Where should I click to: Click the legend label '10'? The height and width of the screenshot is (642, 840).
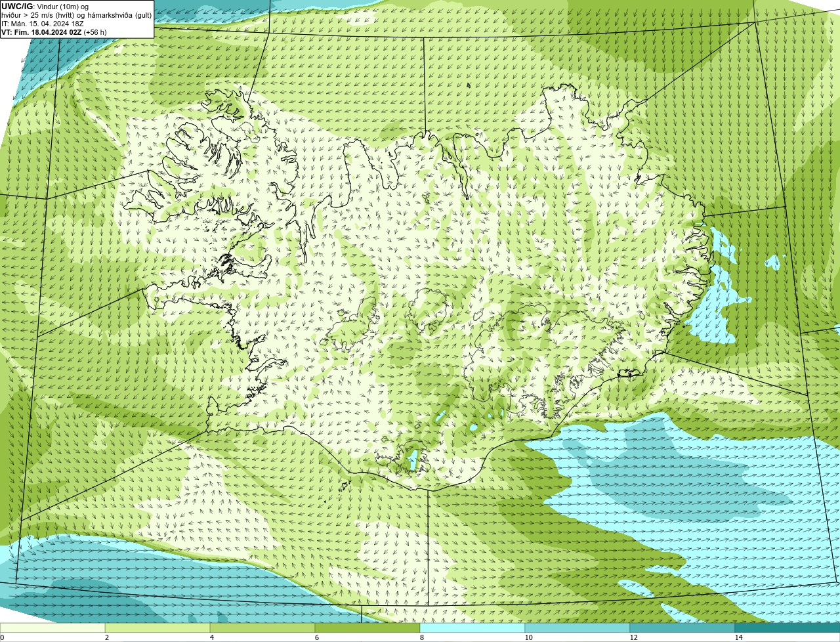click(528, 637)
